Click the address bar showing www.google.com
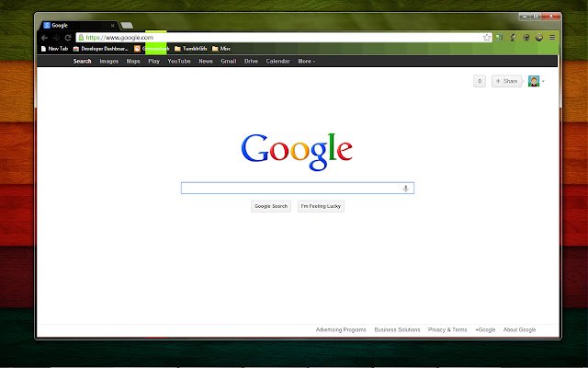Screen dimensions: 588x368 283,37
